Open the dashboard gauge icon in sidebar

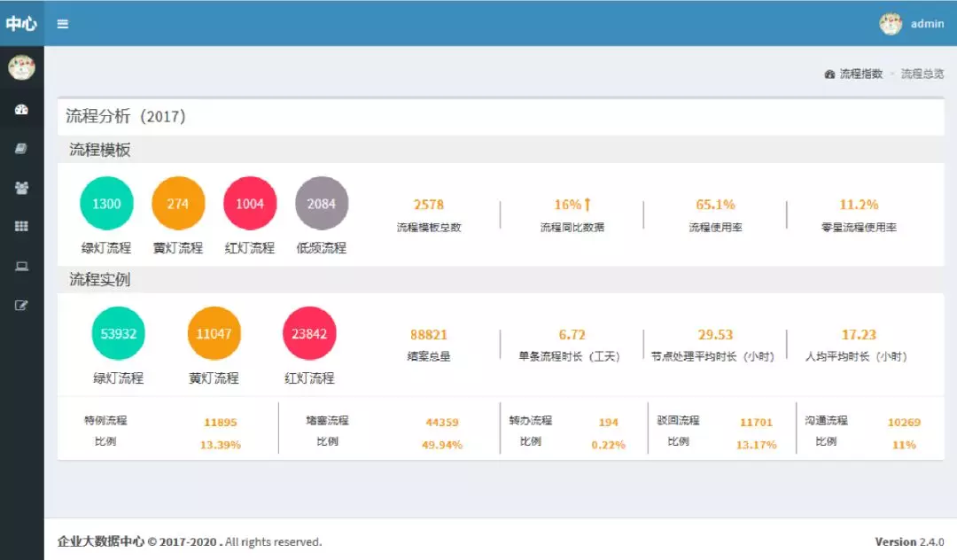(x=22, y=110)
